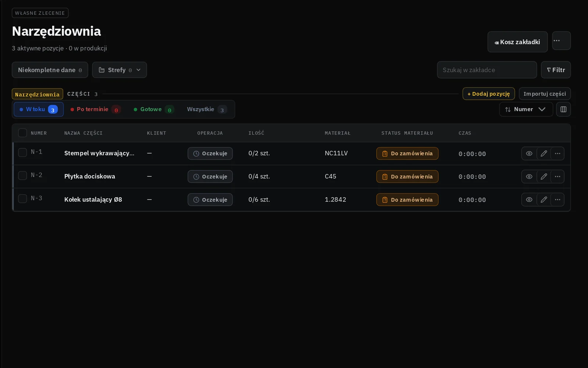Image resolution: width=588 pixels, height=368 pixels.
Task: Click the 0/4 szt. quantity cell
Action: (x=259, y=176)
